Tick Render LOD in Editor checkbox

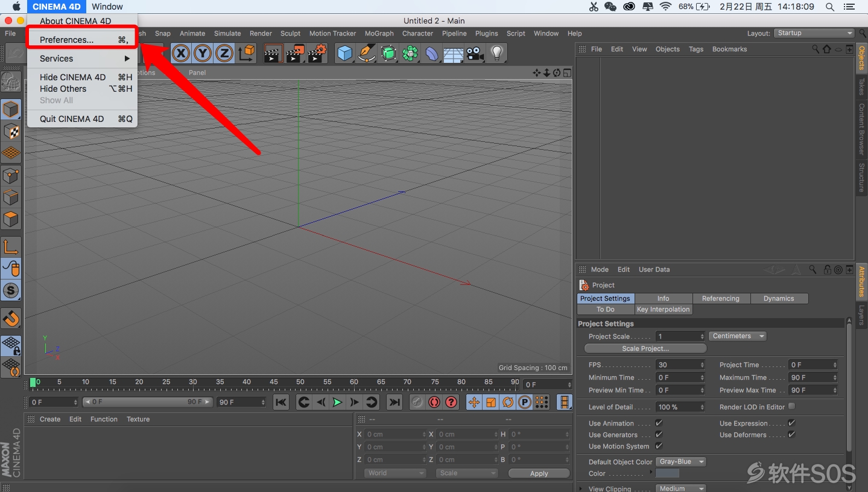(791, 407)
